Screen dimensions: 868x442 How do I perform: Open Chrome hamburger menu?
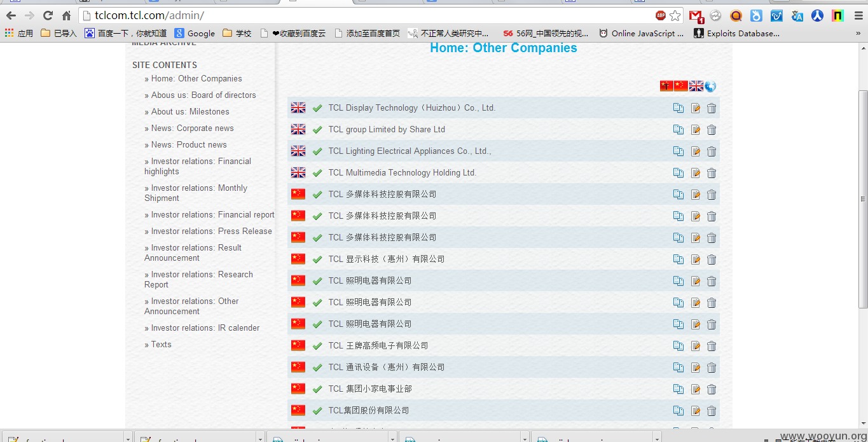(x=858, y=16)
